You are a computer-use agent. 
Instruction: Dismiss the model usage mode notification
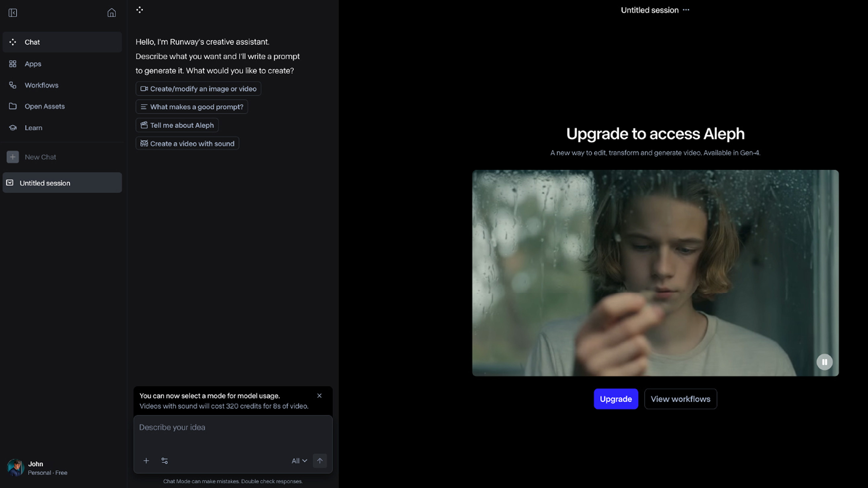(x=319, y=396)
